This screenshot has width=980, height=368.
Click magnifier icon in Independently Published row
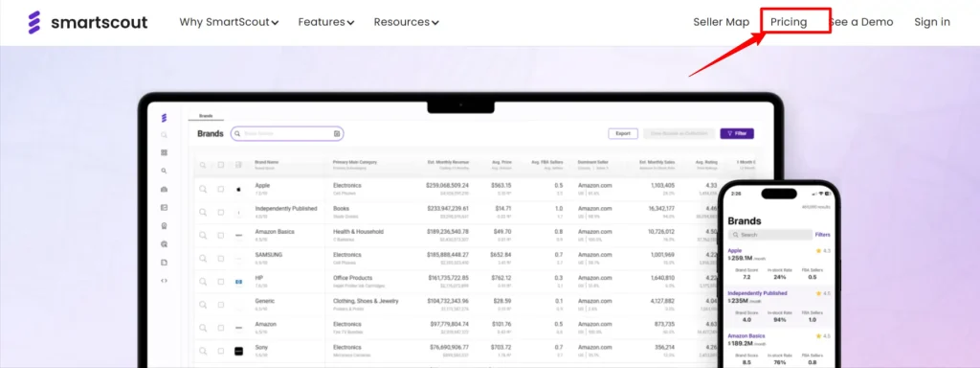click(203, 212)
